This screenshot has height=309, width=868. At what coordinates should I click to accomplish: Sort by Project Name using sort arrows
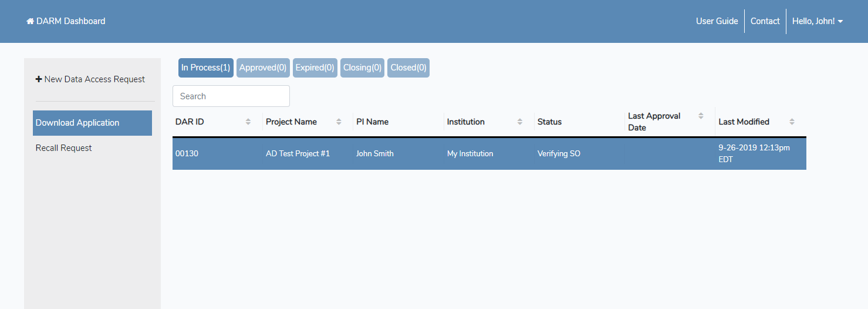(x=339, y=122)
